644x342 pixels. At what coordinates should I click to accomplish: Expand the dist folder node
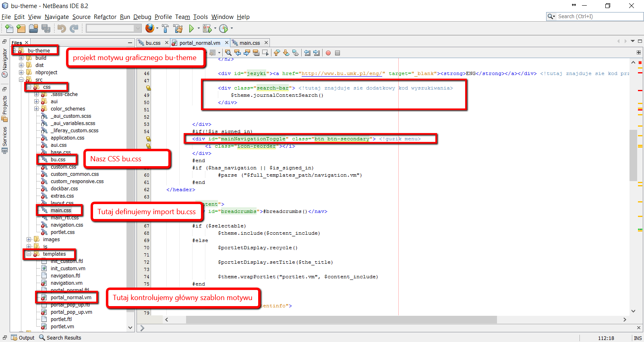tap(21, 65)
